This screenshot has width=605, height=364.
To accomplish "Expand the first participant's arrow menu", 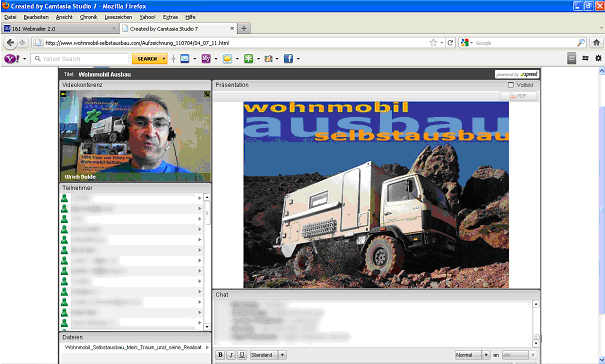I will [199, 198].
